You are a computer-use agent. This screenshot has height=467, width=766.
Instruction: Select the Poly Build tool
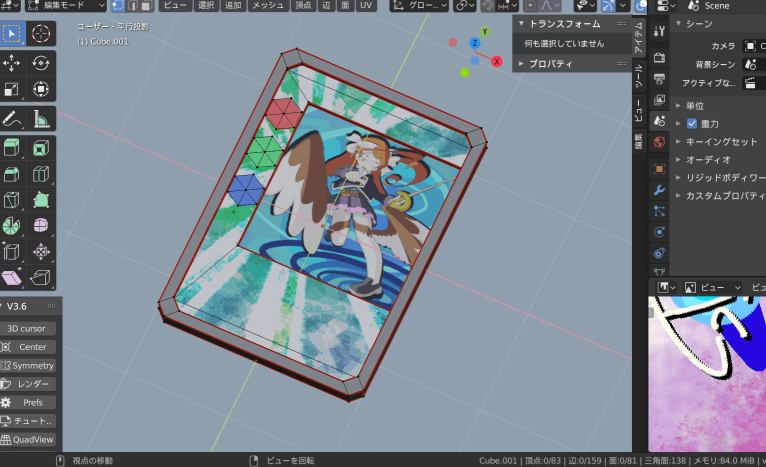pyautogui.click(x=41, y=200)
